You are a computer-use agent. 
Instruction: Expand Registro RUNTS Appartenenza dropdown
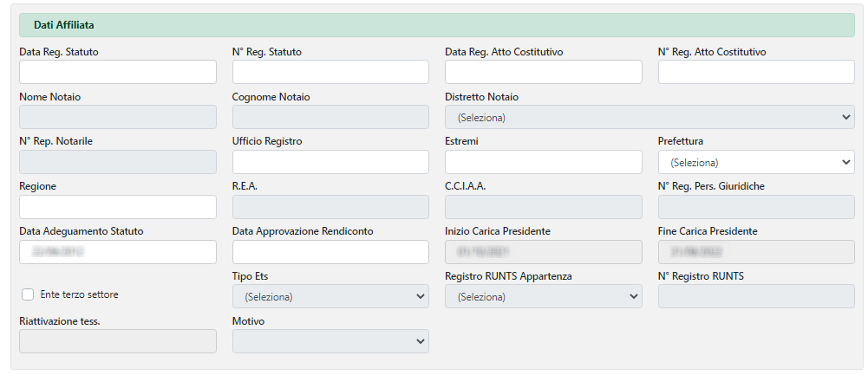[x=543, y=297]
